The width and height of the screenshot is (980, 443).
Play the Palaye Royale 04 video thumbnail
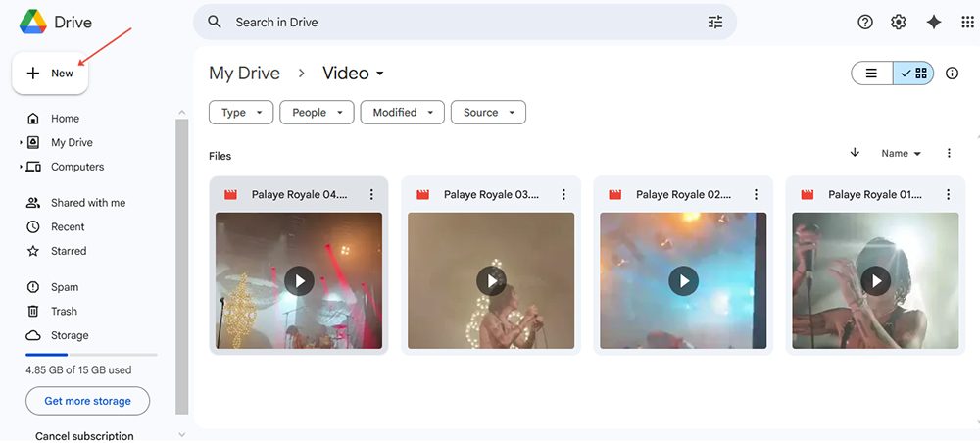pos(299,280)
